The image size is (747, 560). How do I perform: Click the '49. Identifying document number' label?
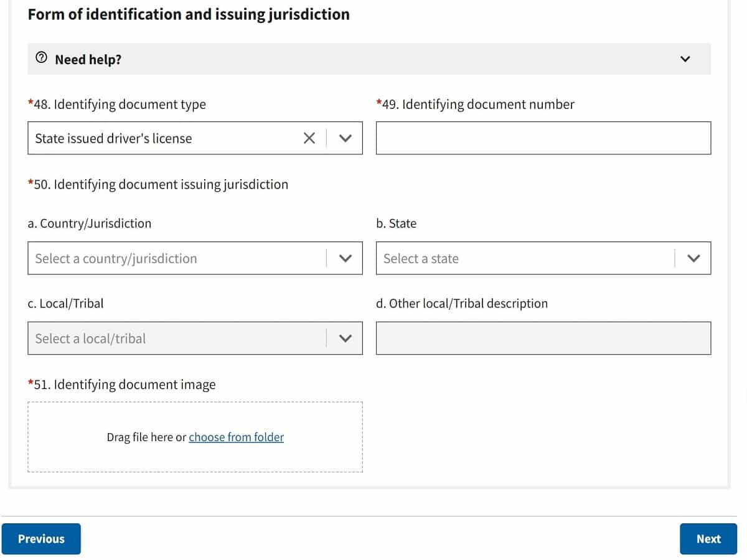[478, 104]
